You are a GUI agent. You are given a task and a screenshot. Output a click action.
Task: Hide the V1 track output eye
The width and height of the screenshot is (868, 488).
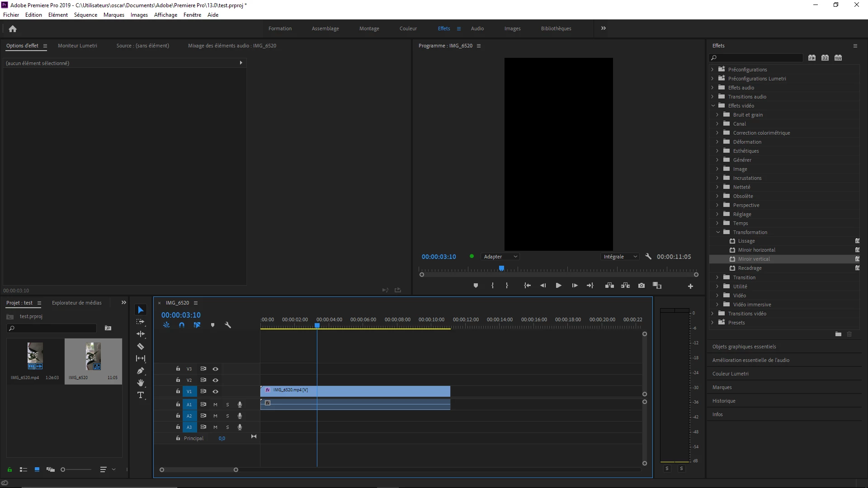(216, 391)
